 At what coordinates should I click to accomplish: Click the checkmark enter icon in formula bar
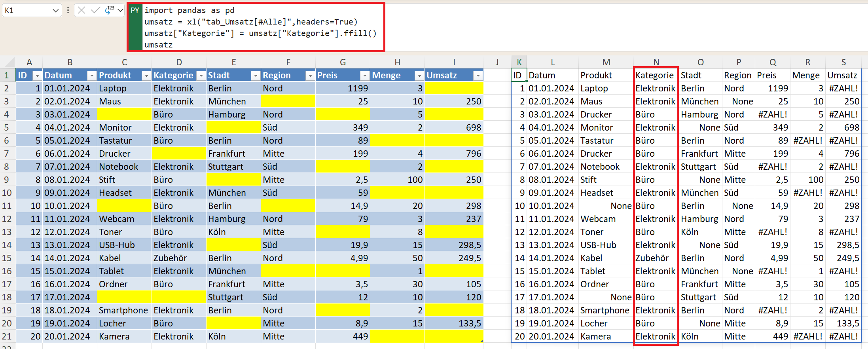point(95,10)
